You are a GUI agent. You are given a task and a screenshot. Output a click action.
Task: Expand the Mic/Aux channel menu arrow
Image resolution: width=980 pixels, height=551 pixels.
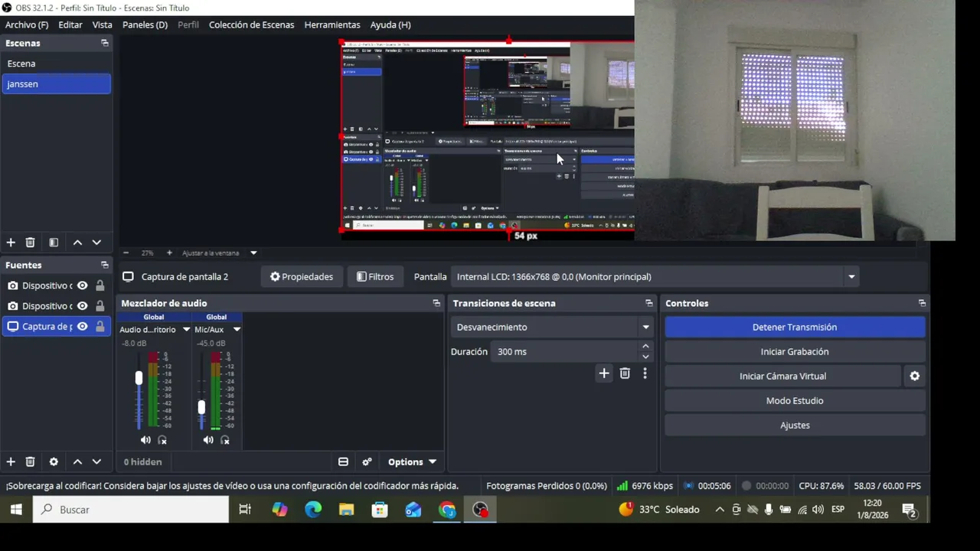coord(237,330)
